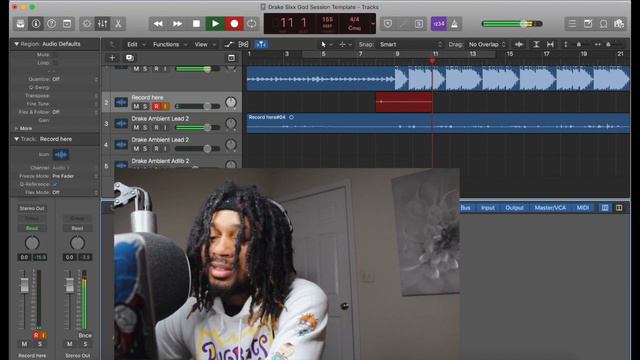The width and height of the screenshot is (640, 360).
Task: Toggle purple Count-in 1234 button
Action: pos(439,24)
